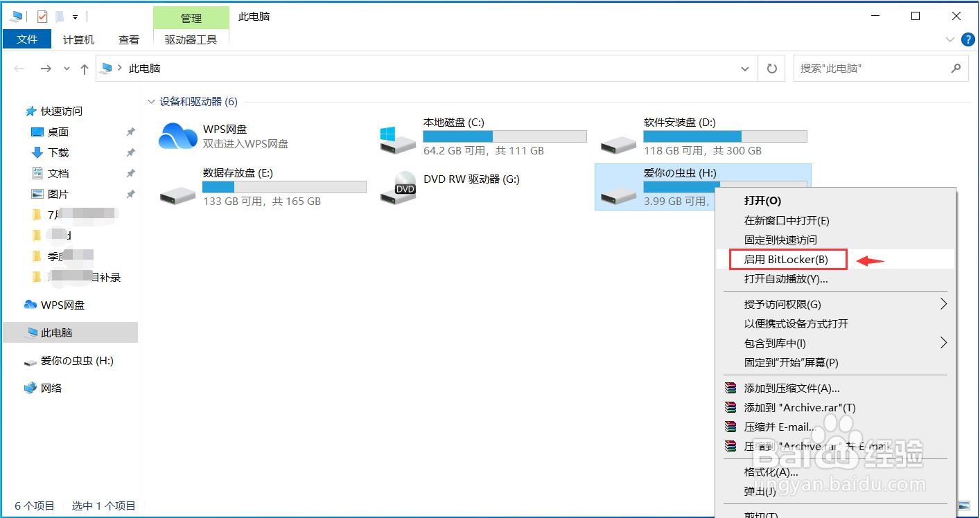The width and height of the screenshot is (980, 518).
Task: Expand the 授予访问权限(G) submenu arrow
Action: coord(943,303)
